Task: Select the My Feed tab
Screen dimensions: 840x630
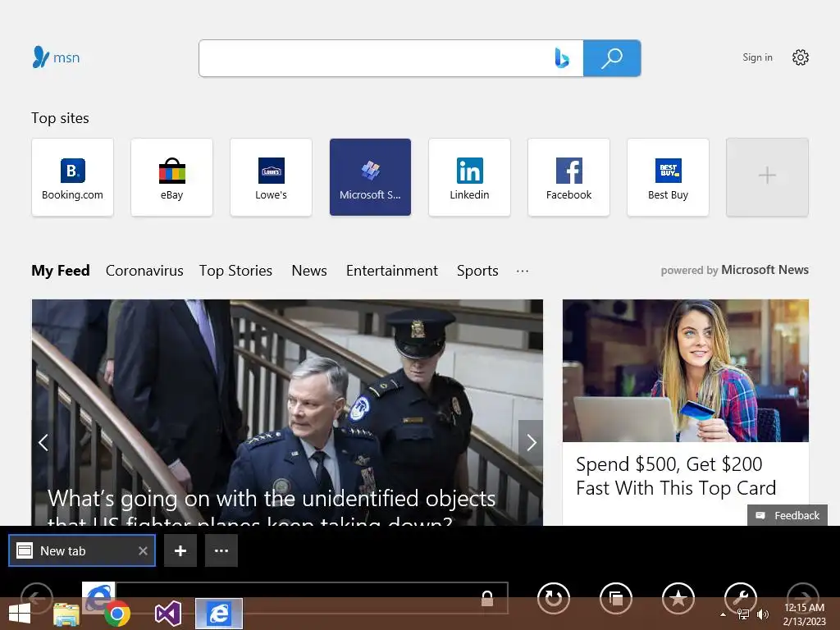Action: click(61, 271)
